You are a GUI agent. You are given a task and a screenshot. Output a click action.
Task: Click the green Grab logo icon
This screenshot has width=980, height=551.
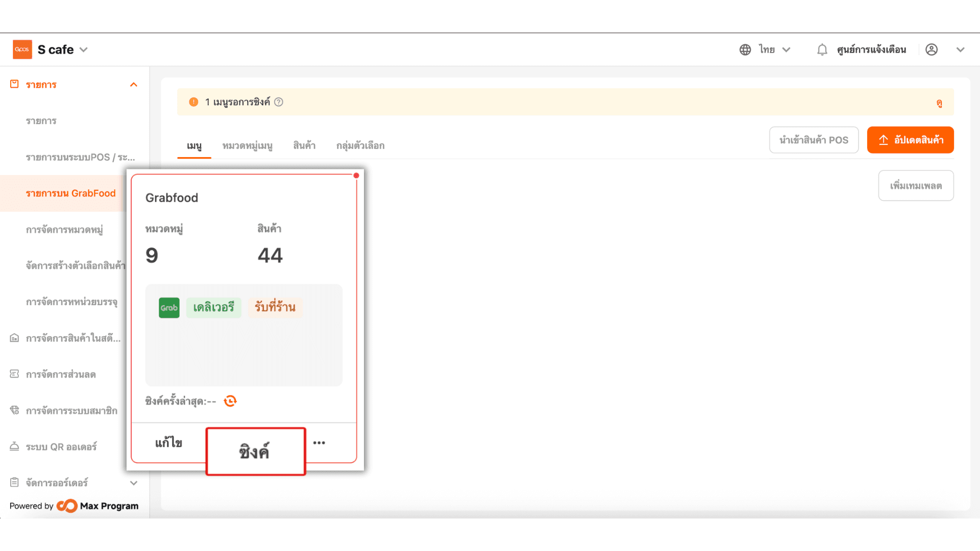point(169,308)
